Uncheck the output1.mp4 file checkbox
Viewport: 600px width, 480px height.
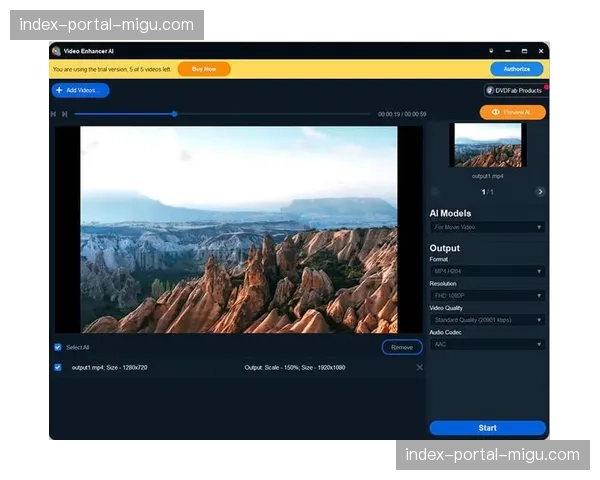point(57,367)
